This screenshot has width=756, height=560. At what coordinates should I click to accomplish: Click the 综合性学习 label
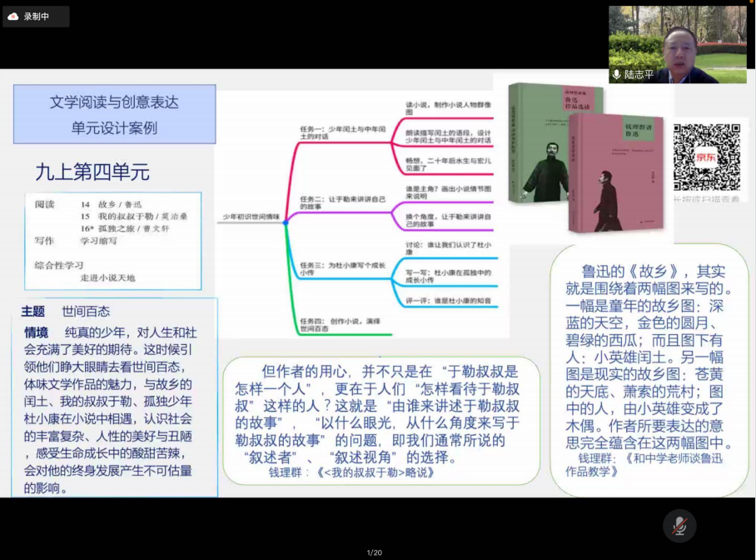(59, 265)
